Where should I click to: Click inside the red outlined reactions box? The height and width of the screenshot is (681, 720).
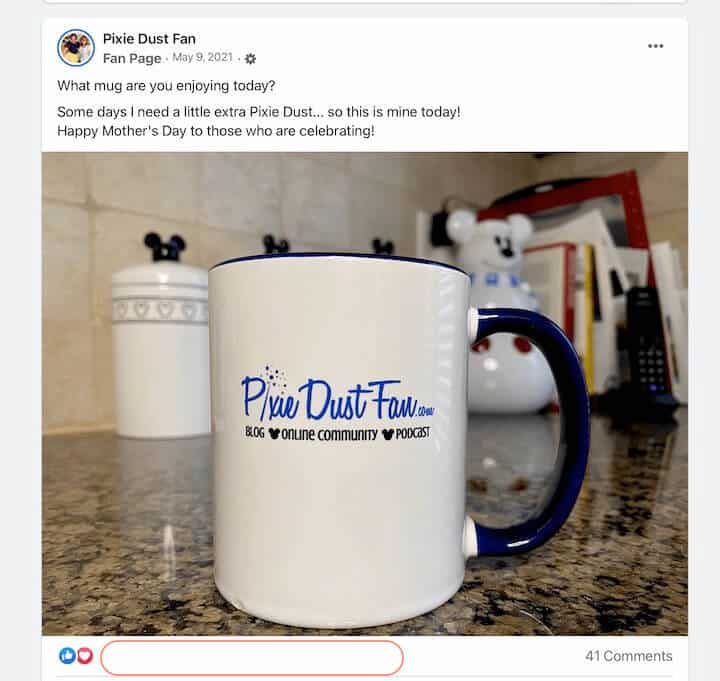tap(252, 658)
